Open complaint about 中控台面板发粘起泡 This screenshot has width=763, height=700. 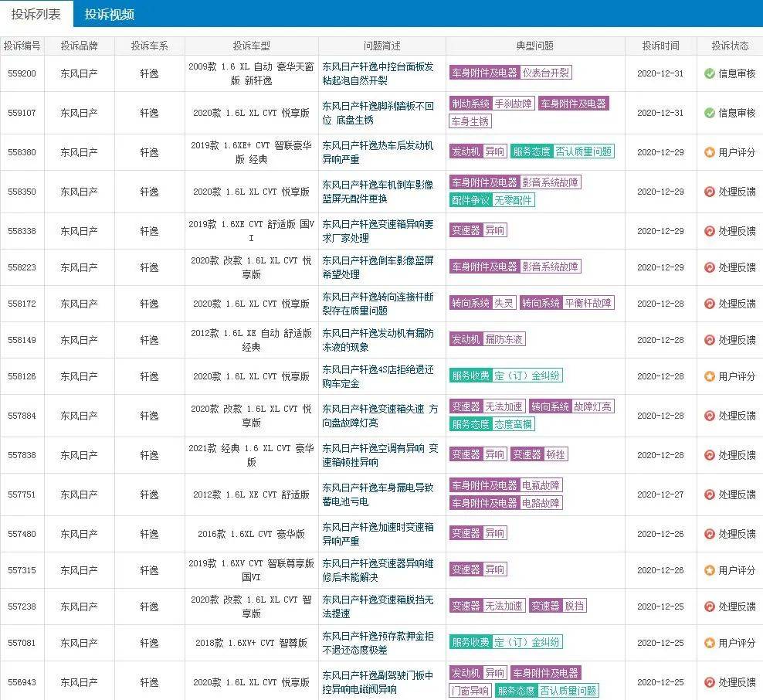coord(378,73)
